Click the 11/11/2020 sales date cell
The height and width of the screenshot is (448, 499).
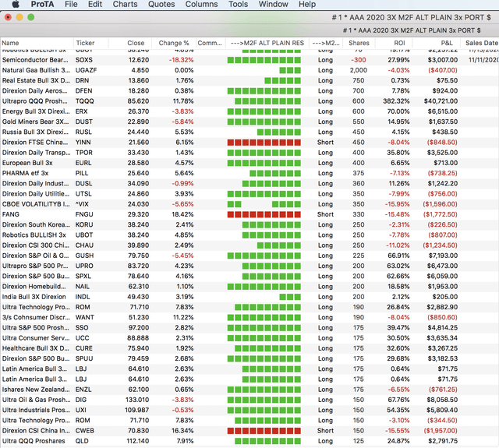tap(483, 60)
